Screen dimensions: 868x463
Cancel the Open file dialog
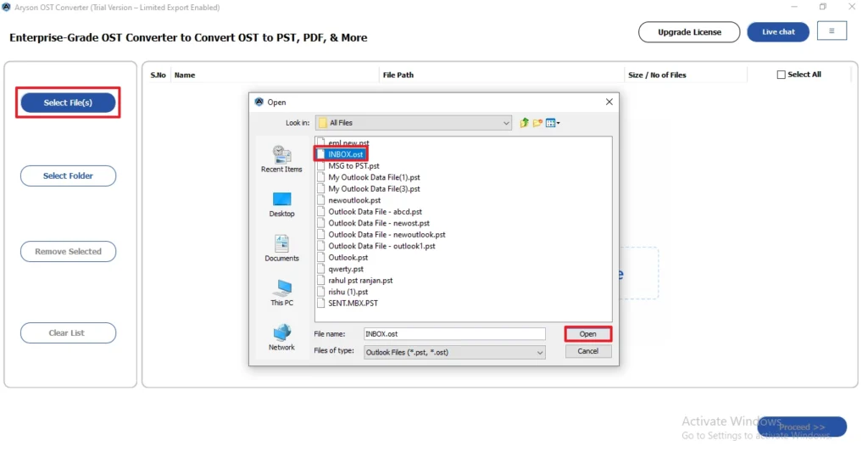click(x=588, y=351)
